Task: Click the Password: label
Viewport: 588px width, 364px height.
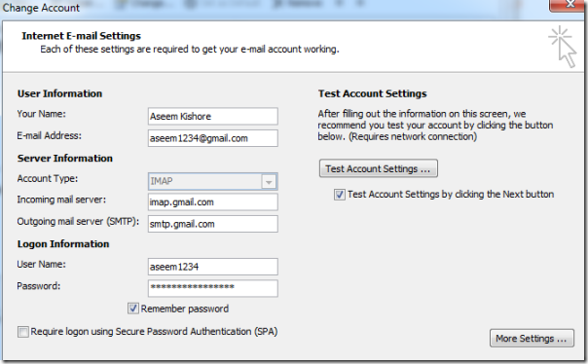Action: tap(39, 286)
